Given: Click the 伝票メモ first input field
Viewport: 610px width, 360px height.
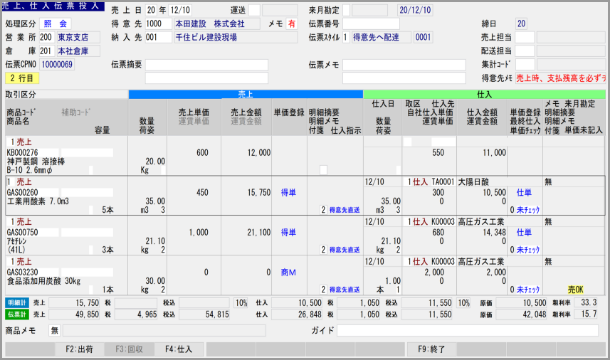Looking at the screenshot, I should point(404,65).
